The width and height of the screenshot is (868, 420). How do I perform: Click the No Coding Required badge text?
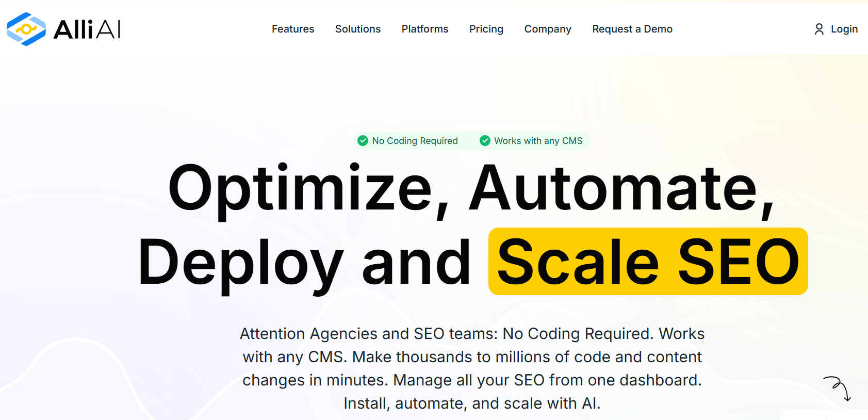tap(415, 141)
